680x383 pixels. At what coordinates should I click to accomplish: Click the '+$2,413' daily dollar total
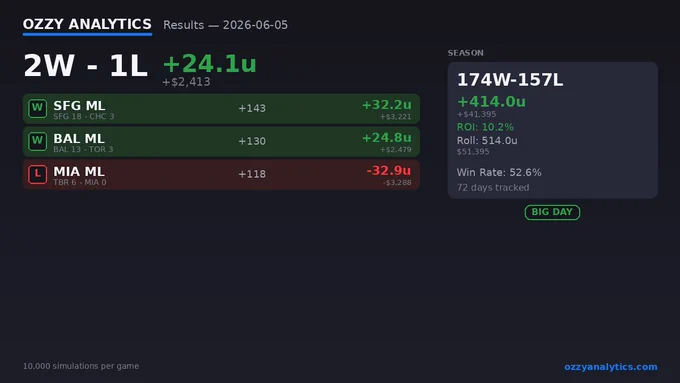[186, 82]
